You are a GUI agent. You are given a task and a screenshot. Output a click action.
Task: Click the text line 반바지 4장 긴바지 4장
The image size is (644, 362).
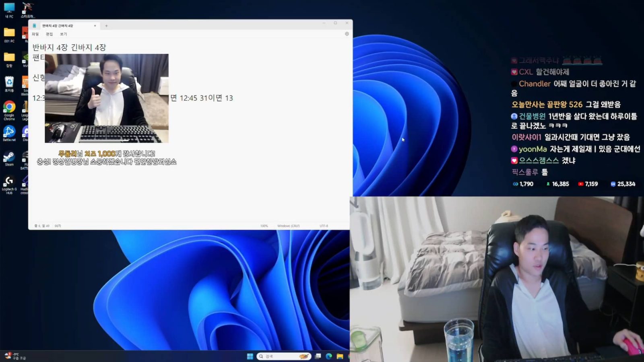pos(69,47)
